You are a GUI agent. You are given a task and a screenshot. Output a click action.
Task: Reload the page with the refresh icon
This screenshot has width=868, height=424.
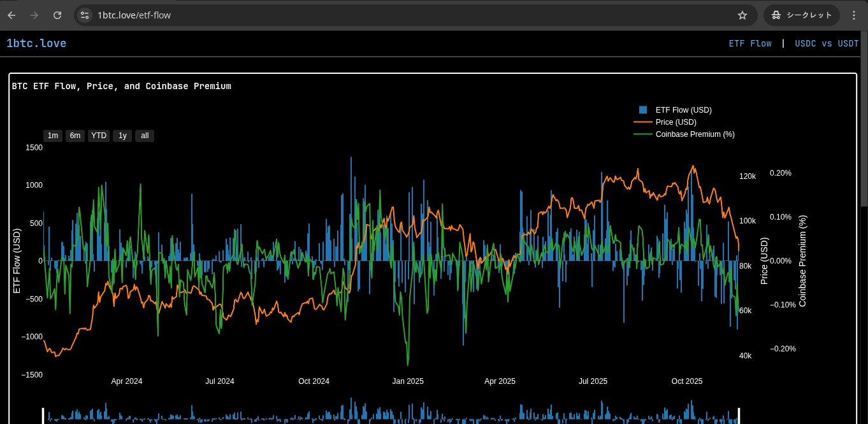click(x=57, y=15)
